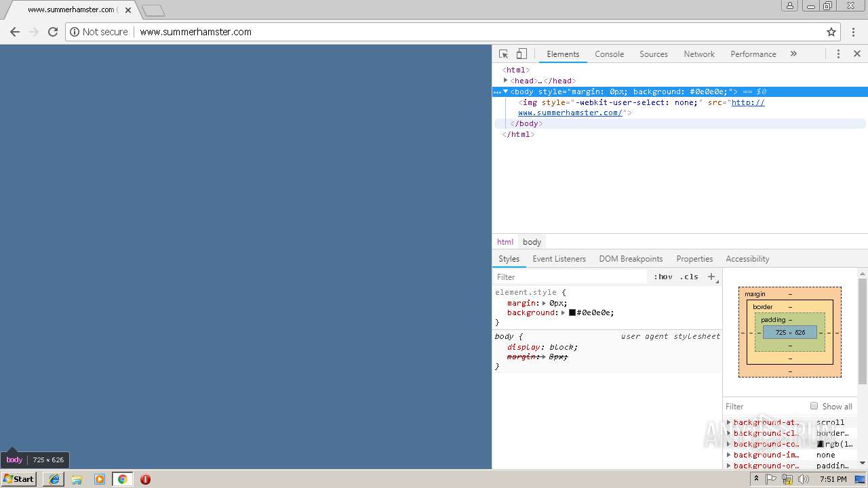This screenshot has width=868, height=488.
Task: Open the #0e0e0e background color swatch
Action: (x=572, y=313)
